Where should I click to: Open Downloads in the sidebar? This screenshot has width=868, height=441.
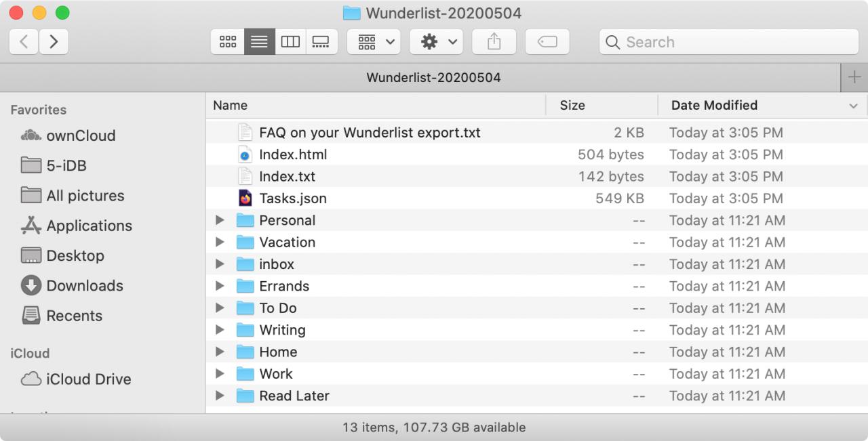tap(72, 286)
